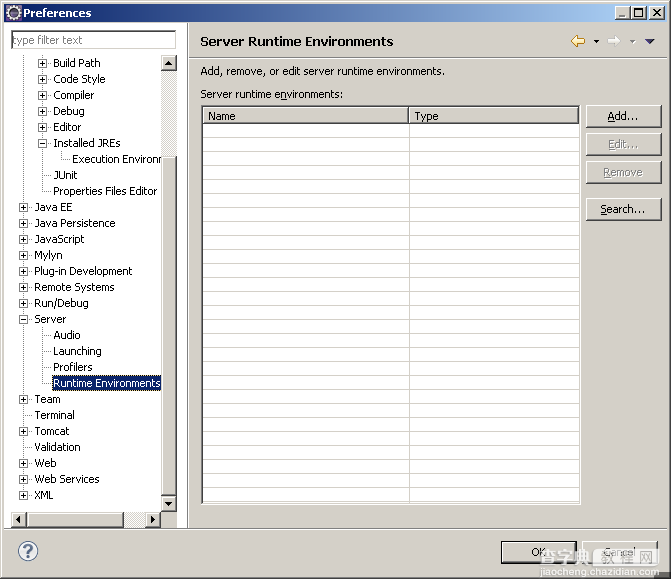Click the tree horizontal scrollbar thumb
The height and width of the screenshot is (579, 671).
[x=75, y=520]
